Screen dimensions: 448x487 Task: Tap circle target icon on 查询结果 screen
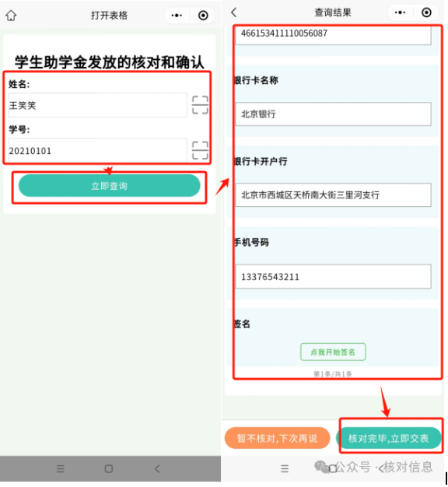click(426, 12)
